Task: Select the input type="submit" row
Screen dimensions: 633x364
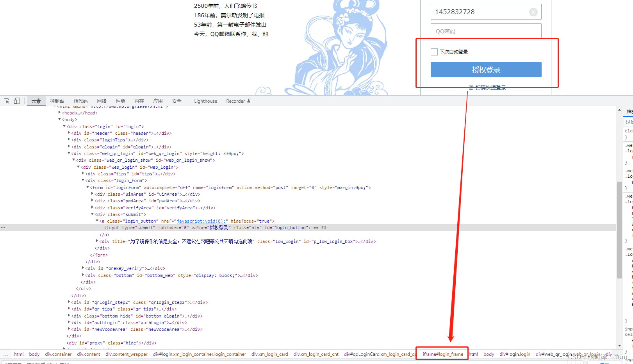Action: click(308, 228)
